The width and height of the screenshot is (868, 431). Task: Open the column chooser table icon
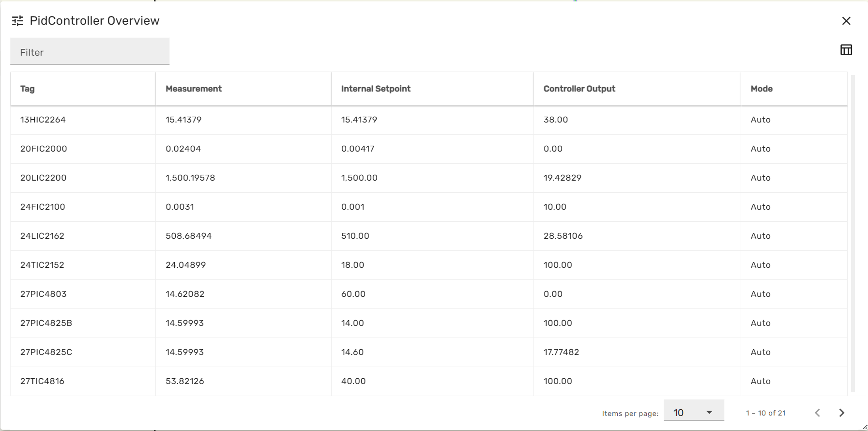(x=846, y=50)
